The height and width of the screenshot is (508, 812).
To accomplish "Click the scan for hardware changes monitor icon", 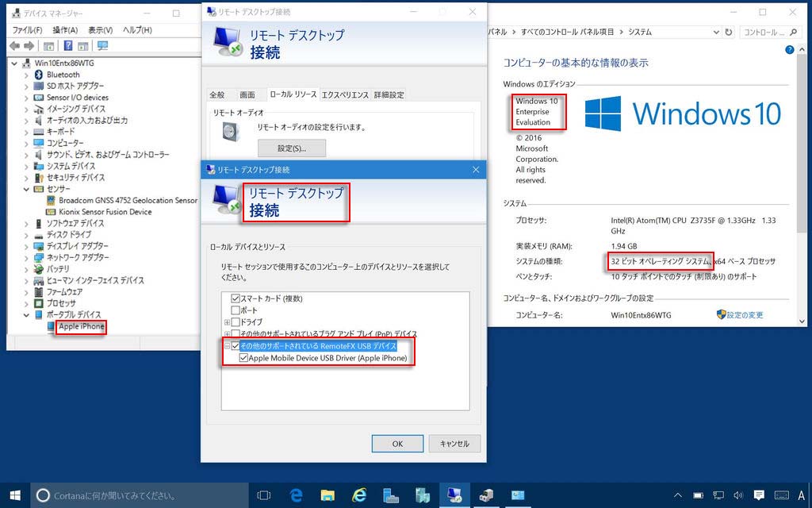I will point(102,46).
